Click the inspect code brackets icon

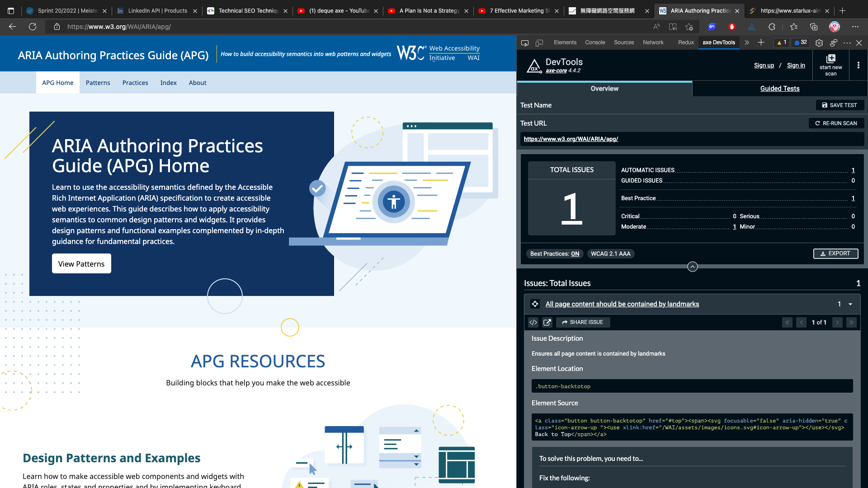[533, 322]
